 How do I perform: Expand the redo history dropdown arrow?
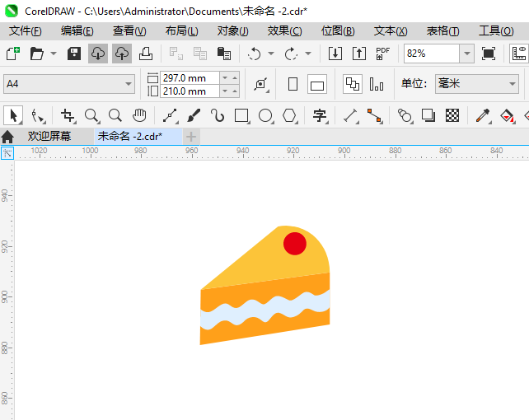pyautogui.click(x=308, y=54)
